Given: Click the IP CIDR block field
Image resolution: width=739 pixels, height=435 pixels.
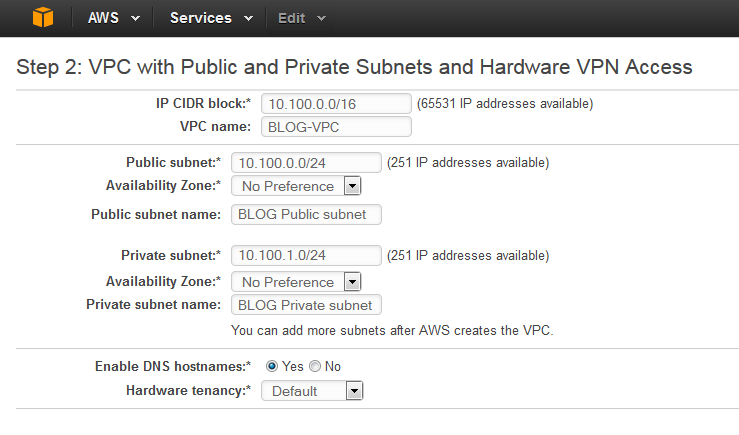Looking at the screenshot, I should [337, 104].
